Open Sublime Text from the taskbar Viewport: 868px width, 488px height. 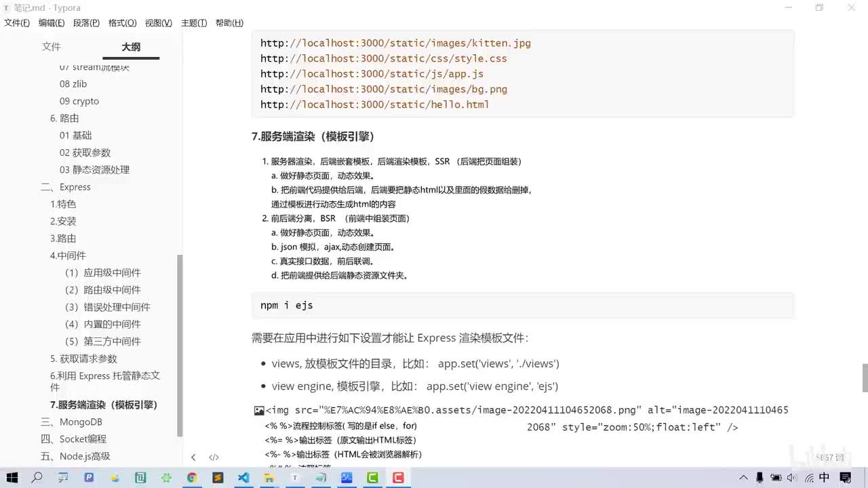pyautogui.click(x=218, y=478)
